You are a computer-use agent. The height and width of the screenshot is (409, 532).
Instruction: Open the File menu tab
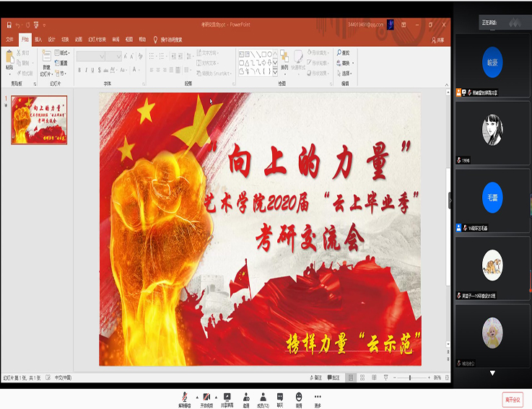click(9, 40)
